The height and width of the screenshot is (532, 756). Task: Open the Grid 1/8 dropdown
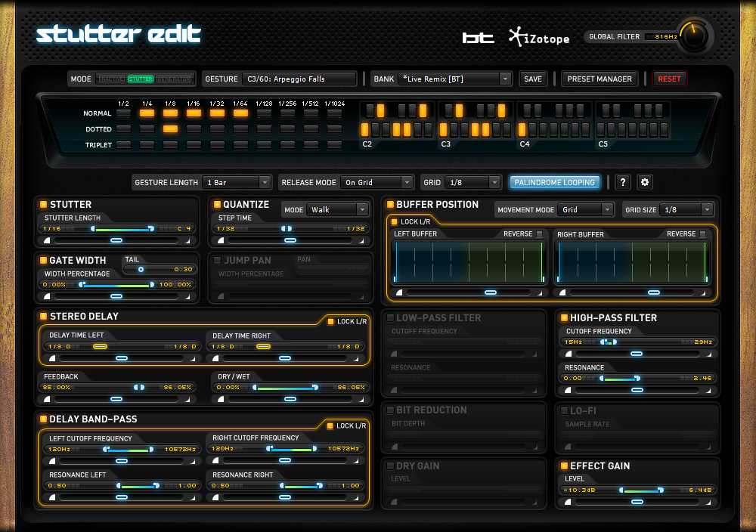coord(472,182)
